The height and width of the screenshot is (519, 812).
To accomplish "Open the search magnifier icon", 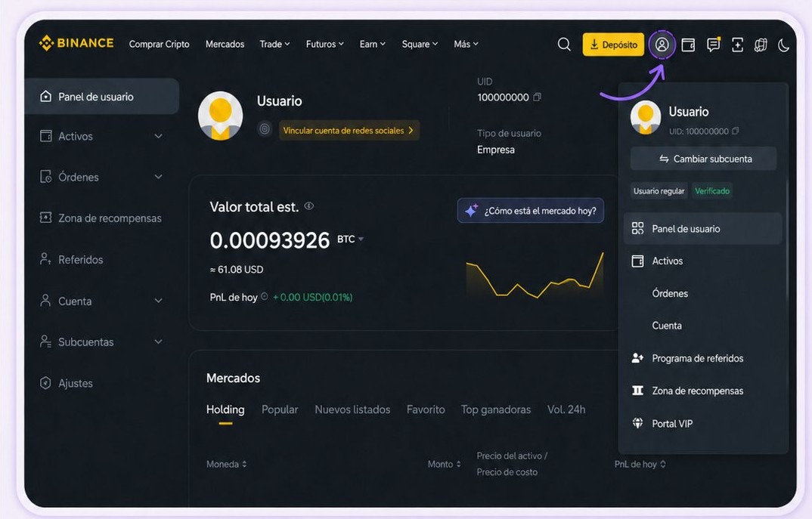I will 564,45.
